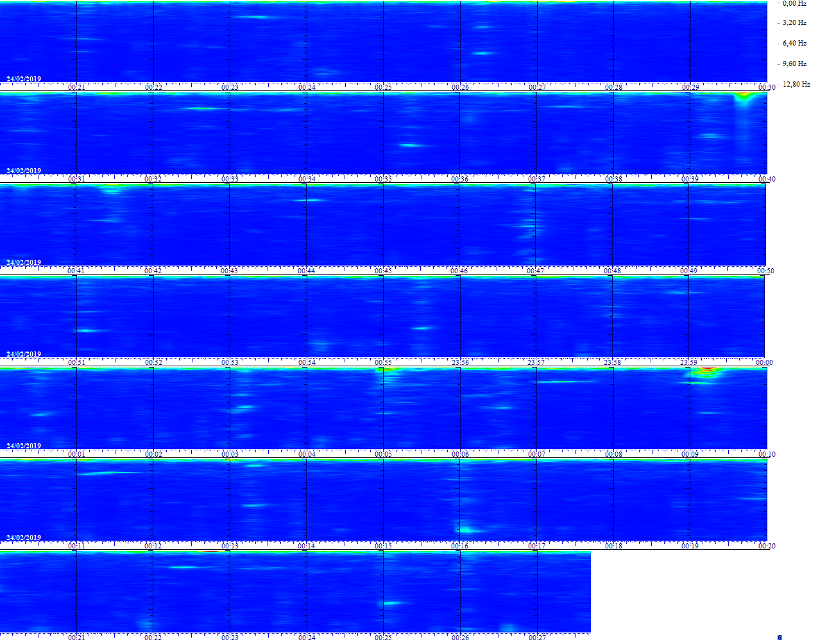Select the 00:19 time label
The height and width of the screenshot is (644, 836).
(690, 546)
